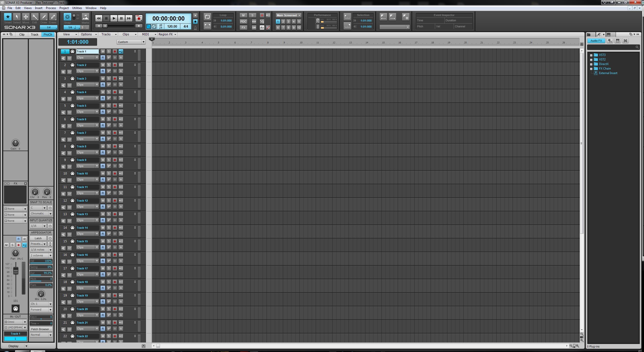This screenshot has height=352, width=644.
Task: Mute Track 3
Action: click(x=103, y=79)
